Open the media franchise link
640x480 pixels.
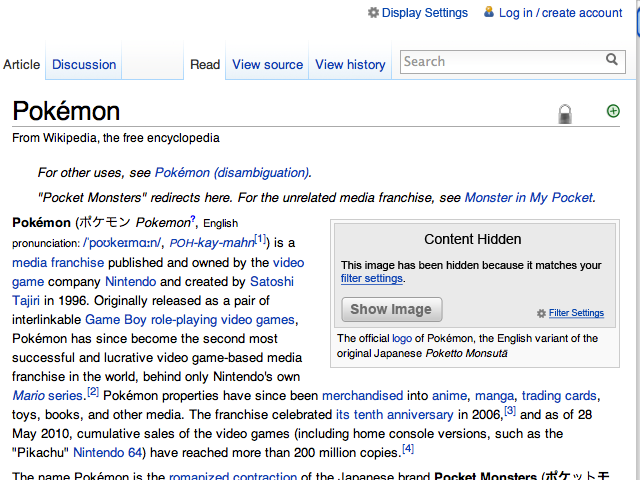click(58, 262)
